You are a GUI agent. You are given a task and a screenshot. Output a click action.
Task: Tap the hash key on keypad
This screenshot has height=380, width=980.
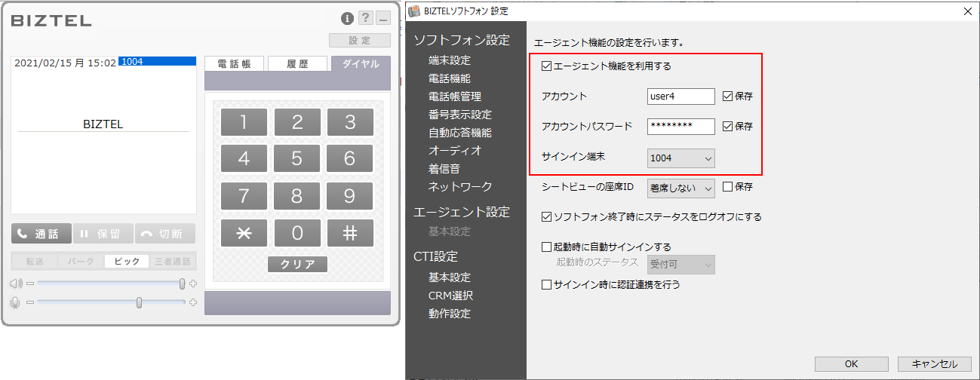tap(350, 234)
